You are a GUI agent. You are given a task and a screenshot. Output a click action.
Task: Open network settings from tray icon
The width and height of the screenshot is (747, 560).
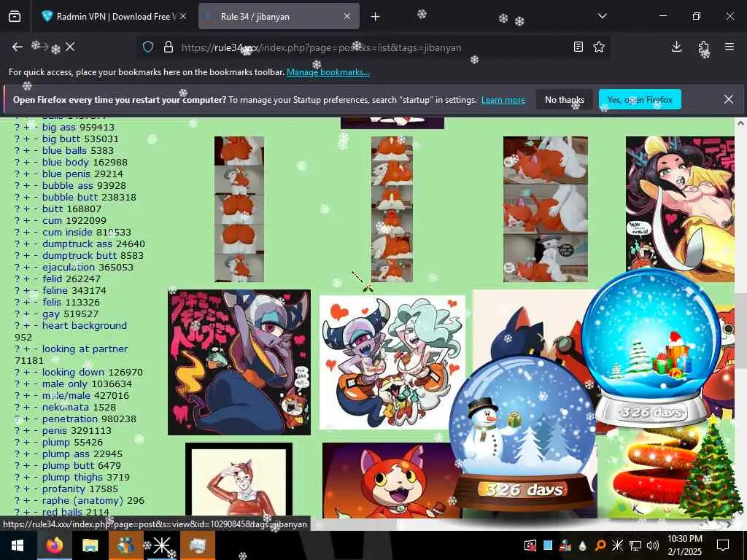(x=635, y=545)
